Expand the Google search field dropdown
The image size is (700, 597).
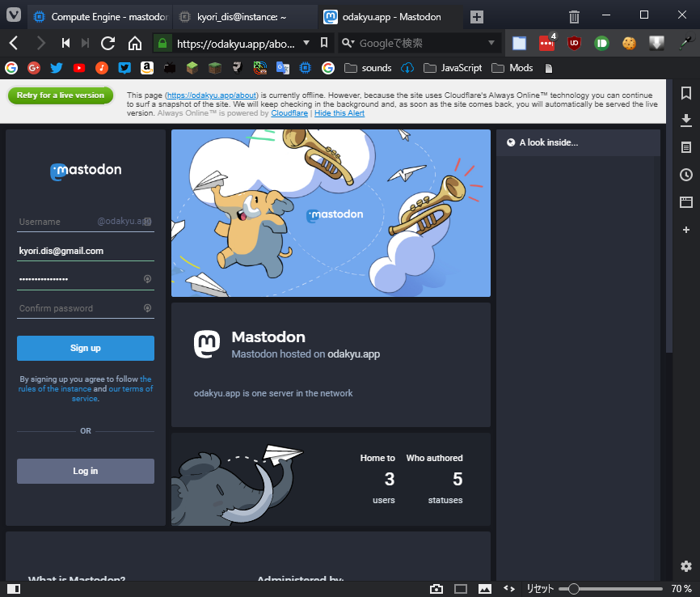(x=491, y=43)
